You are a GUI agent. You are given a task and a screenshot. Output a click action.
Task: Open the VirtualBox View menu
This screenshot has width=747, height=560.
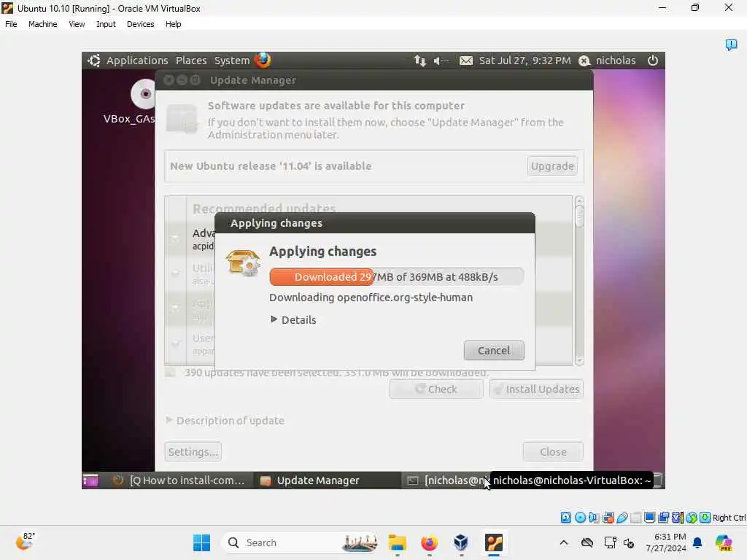pyautogui.click(x=77, y=24)
